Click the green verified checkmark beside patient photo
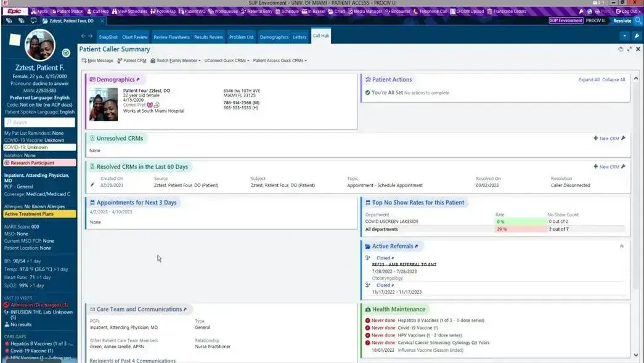Screen dimensions: 644x363 click(66, 53)
